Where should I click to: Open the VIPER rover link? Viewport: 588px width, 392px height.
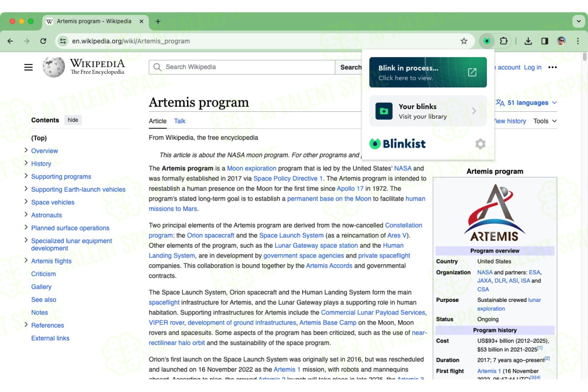click(x=167, y=323)
